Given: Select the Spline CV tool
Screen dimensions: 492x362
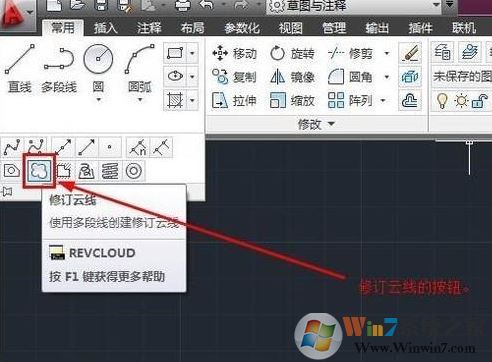Looking at the screenshot, I should click(x=36, y=147).
